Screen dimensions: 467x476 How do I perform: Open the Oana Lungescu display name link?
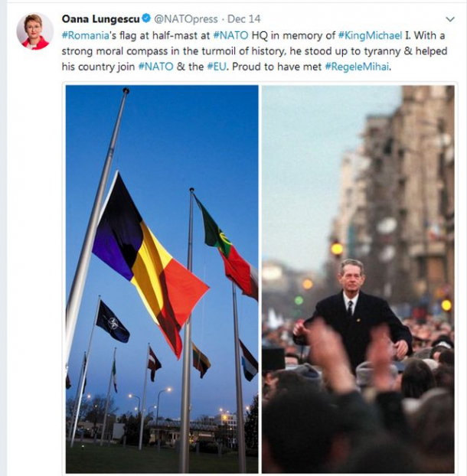pyautogui.click(x=100, y=19)
